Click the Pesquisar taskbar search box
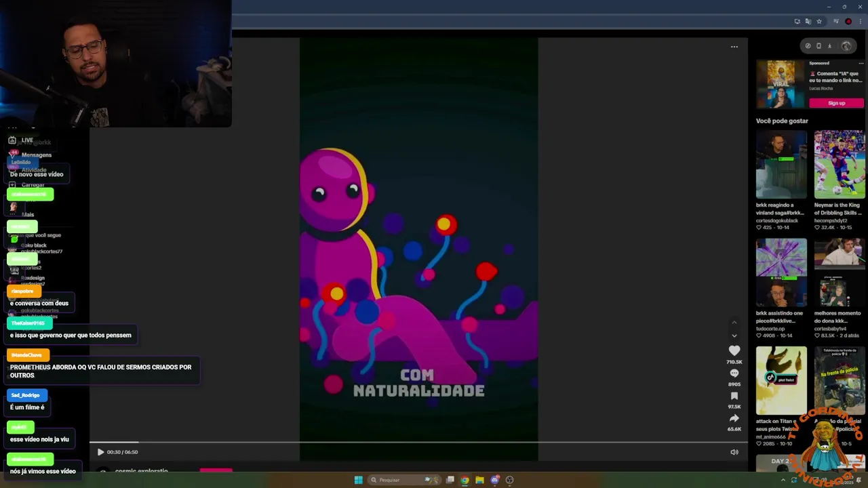 (x=403, y=480)
